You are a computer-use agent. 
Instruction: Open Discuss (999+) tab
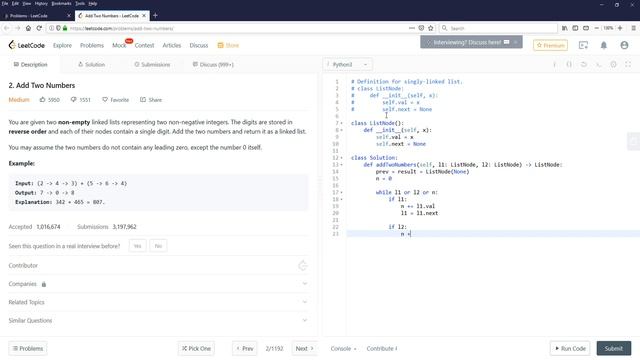pos(213,64)
